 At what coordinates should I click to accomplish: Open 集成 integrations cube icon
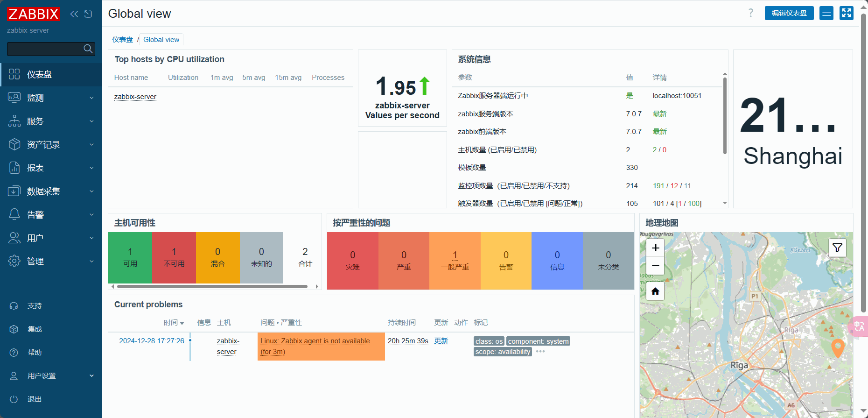click(14, 329)
